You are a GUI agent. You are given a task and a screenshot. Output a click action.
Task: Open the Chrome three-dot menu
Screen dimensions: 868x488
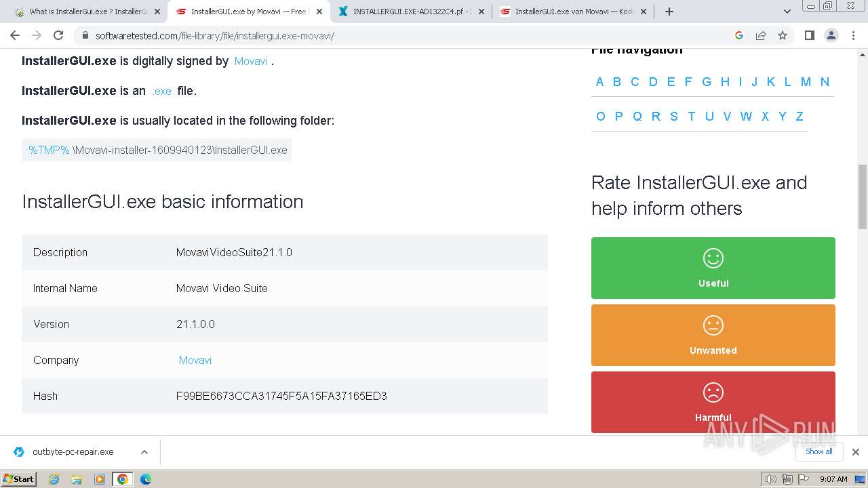[x=853, y=35]
